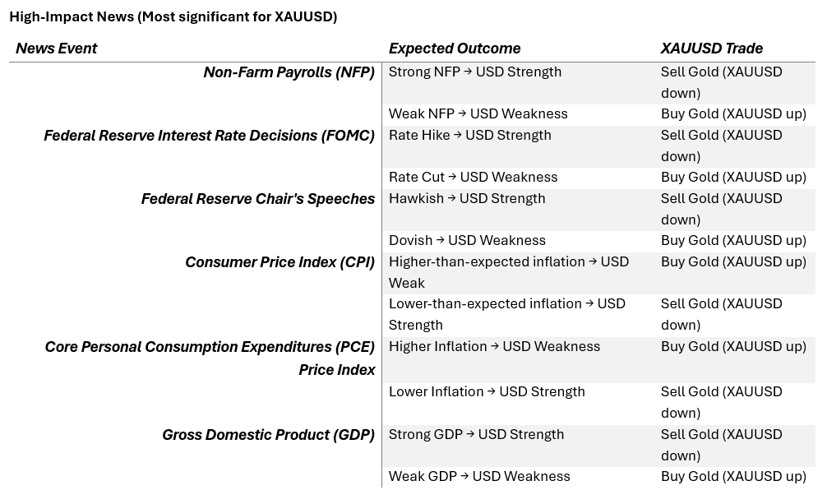Image resolution: width=827 pixels, height=504 pixels.
Task: Click the XAUUSD Trade column header
Action: click(x=711, y=49)
